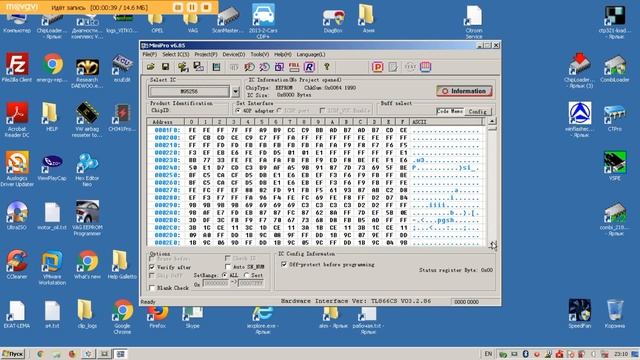Click the blue chip erase icon at toolbar end
Screen dimensions: 640x360
(425, 67)
